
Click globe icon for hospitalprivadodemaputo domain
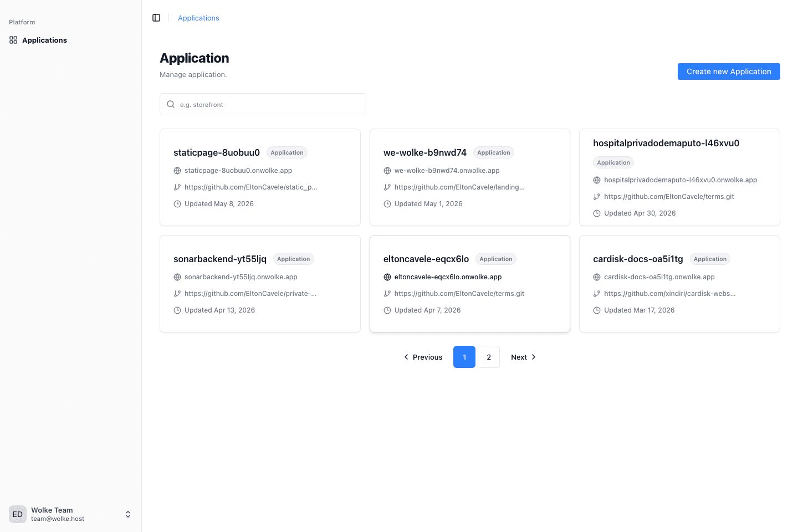597,180
